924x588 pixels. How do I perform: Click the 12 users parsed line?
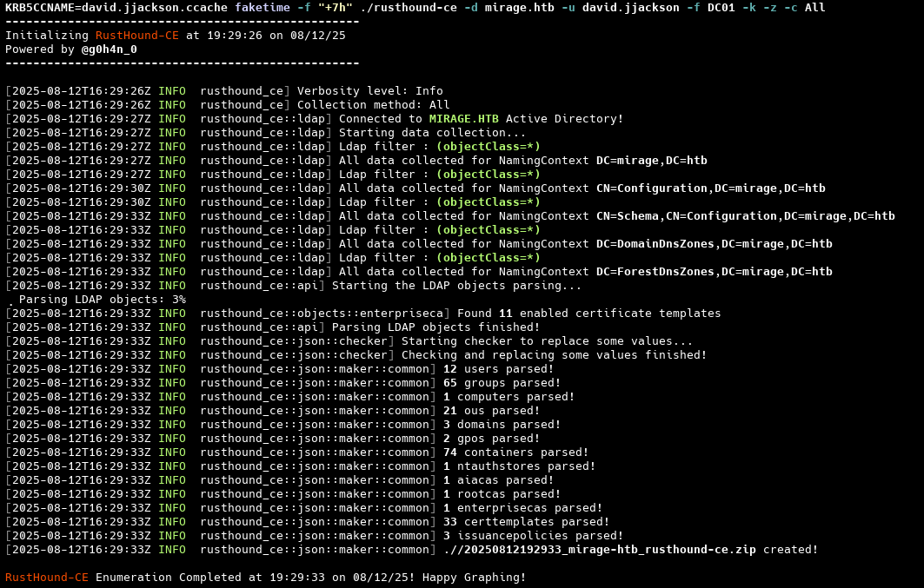[x=499, y=369]
